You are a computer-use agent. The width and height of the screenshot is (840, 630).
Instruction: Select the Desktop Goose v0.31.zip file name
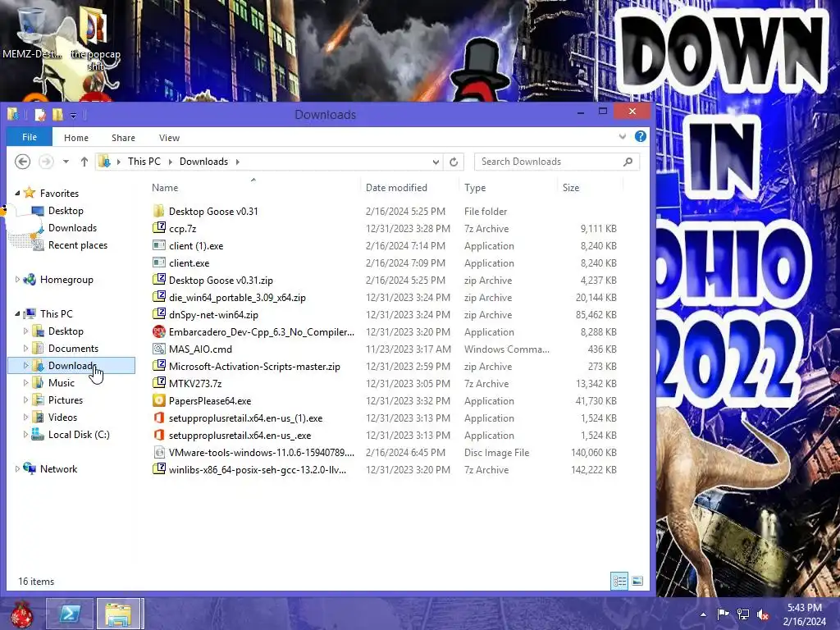[x=221, y=280]
